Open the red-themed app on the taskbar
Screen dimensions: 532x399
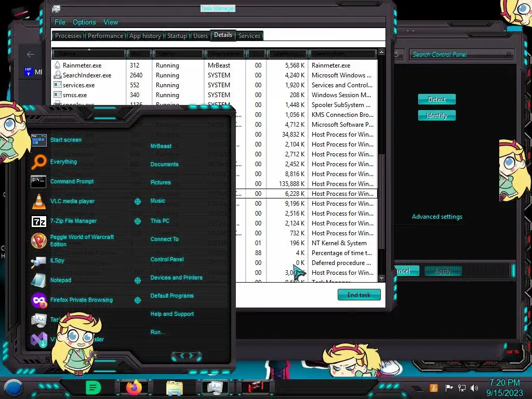coord(256,387)
